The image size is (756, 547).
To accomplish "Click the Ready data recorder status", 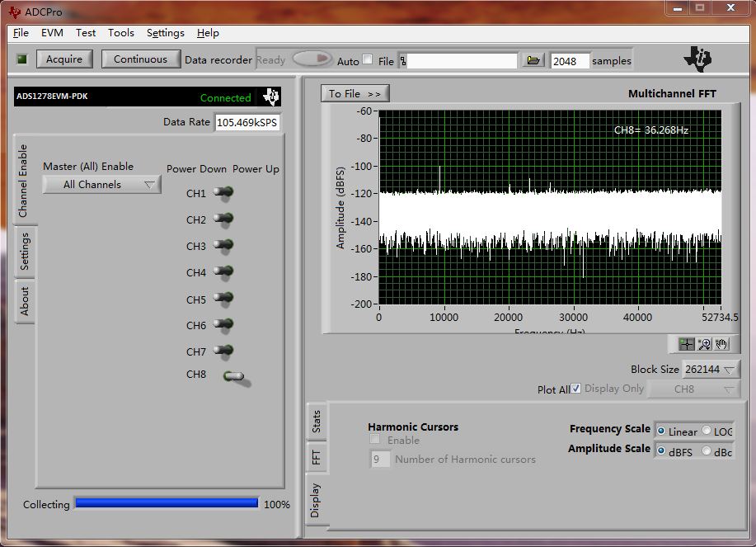I will coord(270,59).
